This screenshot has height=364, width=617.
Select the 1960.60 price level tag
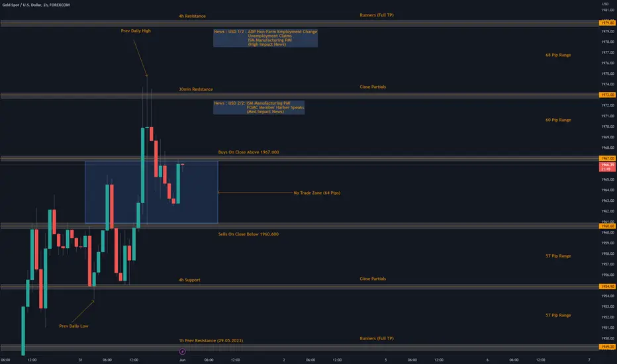click(608, 226)
